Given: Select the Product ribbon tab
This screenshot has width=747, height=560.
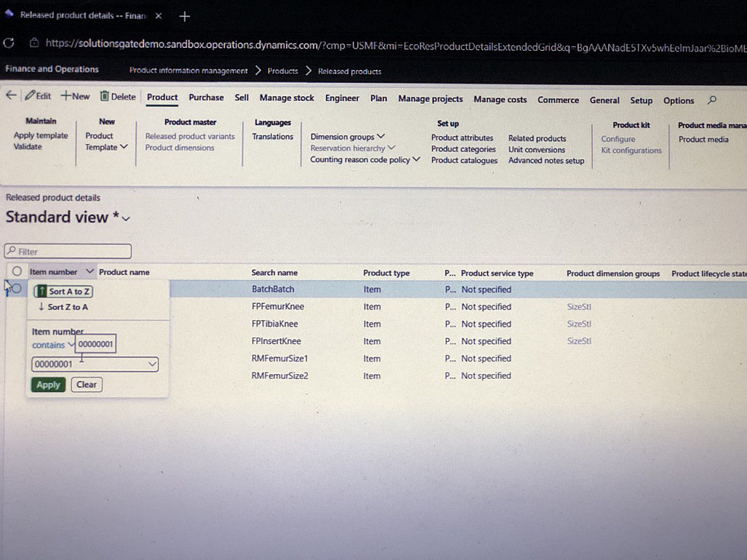Looking at the screenshot, I should pyautogui.click(x=162, y=97).
